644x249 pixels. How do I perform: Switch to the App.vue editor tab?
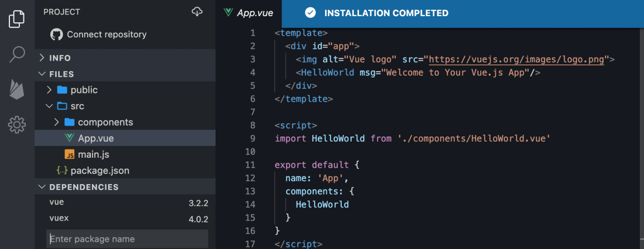click(249, 13)
